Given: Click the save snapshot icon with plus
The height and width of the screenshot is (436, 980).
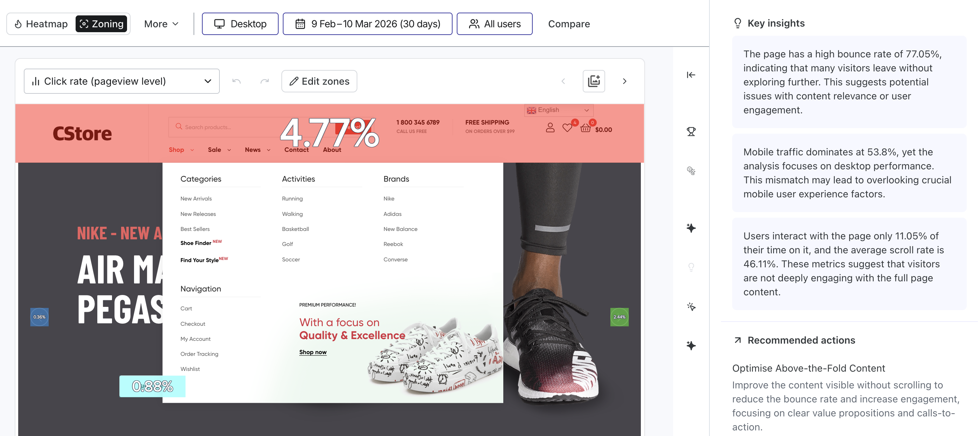Looking at the screenshot, I should 594,81.
